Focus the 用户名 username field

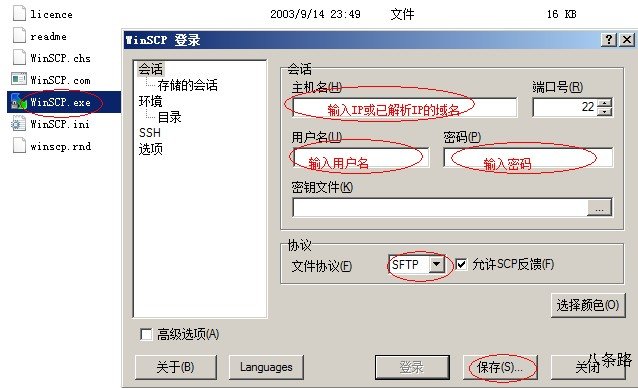pos(360,158)
